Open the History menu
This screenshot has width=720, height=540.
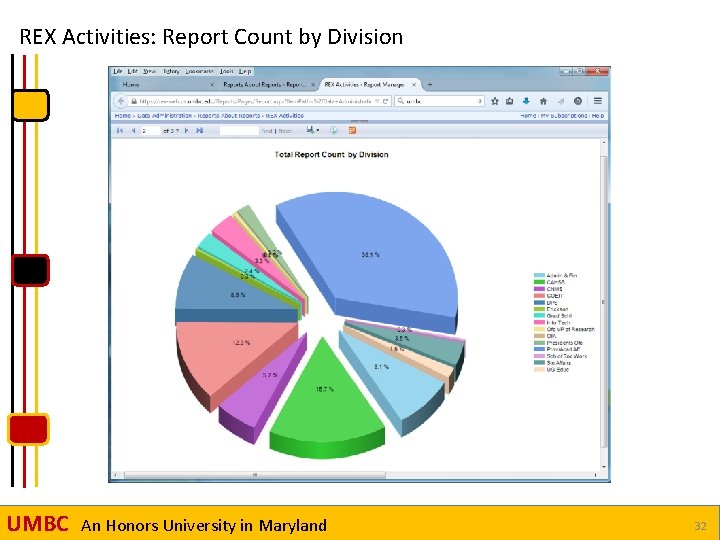pos(171,71)
